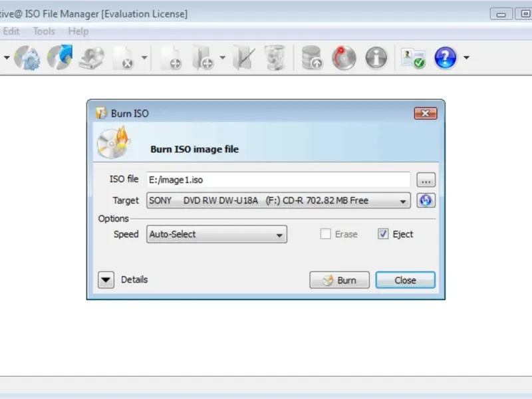Click the Close button in dialog
Image resolution: width=532 pixels, height=399 pixels.
[x=405, y=280]
